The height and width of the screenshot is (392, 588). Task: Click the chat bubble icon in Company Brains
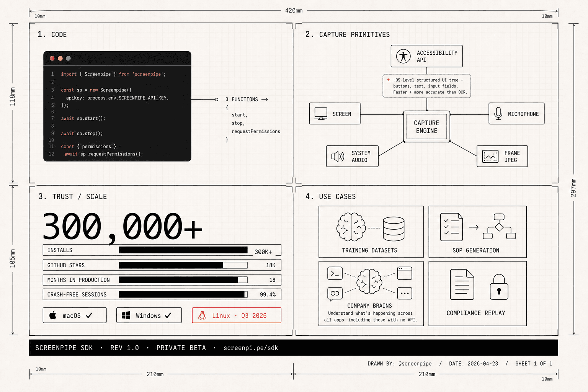[335, 294]
